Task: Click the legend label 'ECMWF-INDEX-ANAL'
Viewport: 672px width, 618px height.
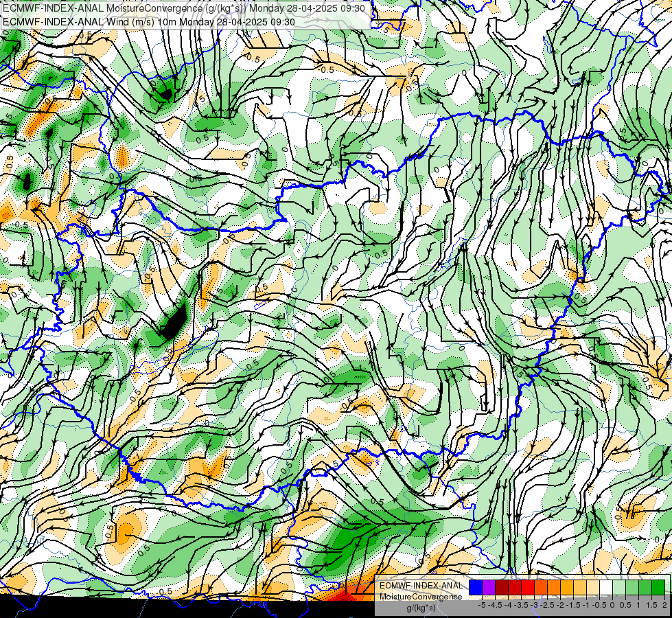Action: click(421, 586)
